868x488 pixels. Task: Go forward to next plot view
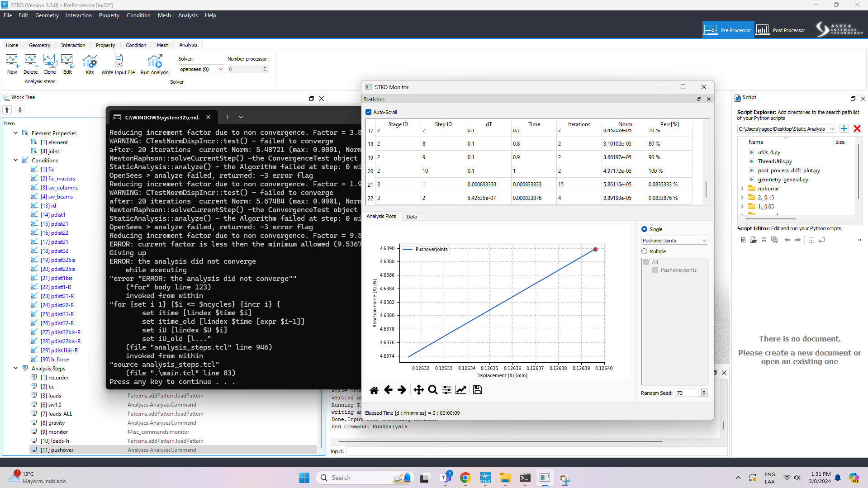[402, 390]
